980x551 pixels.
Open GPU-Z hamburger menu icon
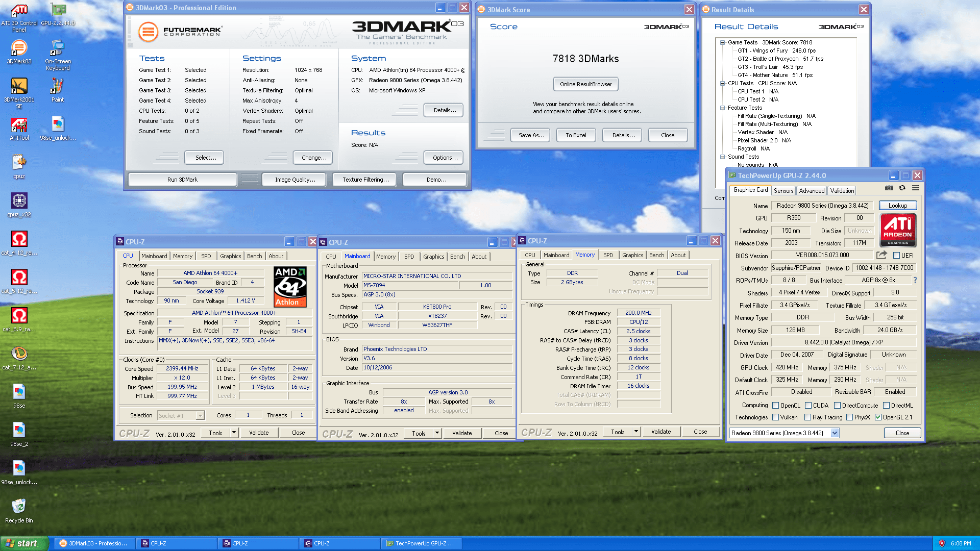click(x=916, y=188)
